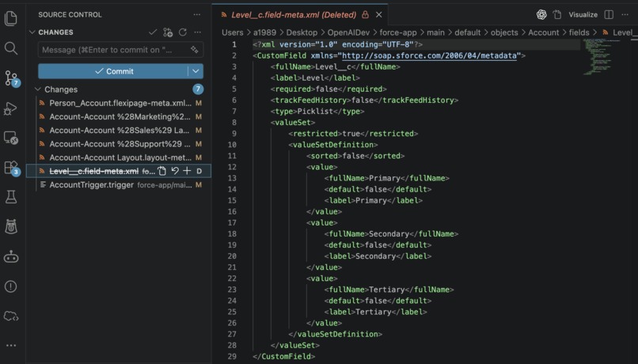Click the Open File icon in editor toolbar
Viewport: 638px width, 364px height.
tap(557, 15)
